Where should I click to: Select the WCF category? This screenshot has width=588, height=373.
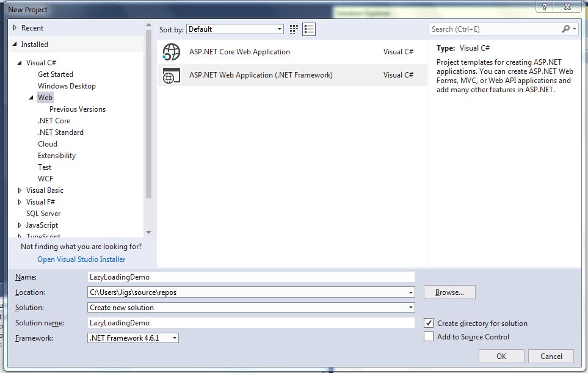click(x=45, y=179)
